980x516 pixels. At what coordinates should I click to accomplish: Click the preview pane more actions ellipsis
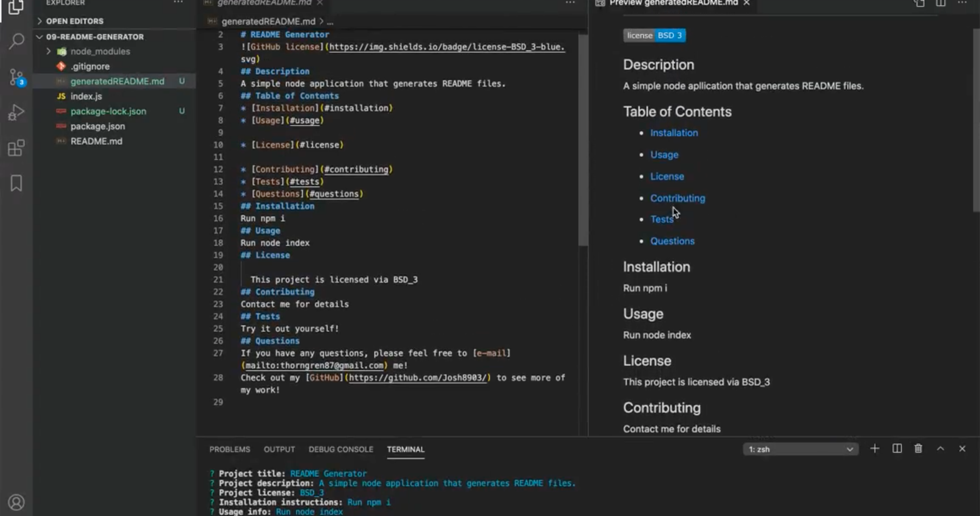(962, 2)
